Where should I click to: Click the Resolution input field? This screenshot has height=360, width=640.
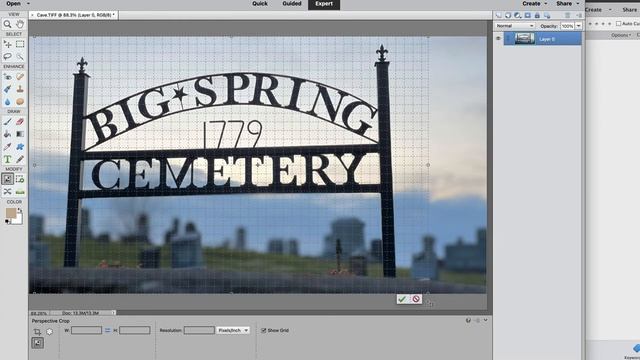[199, 330]
